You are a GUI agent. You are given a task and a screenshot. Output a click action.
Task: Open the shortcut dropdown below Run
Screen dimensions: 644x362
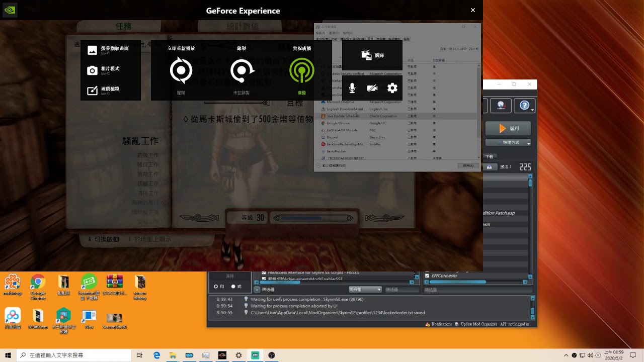tap(508, 143)
